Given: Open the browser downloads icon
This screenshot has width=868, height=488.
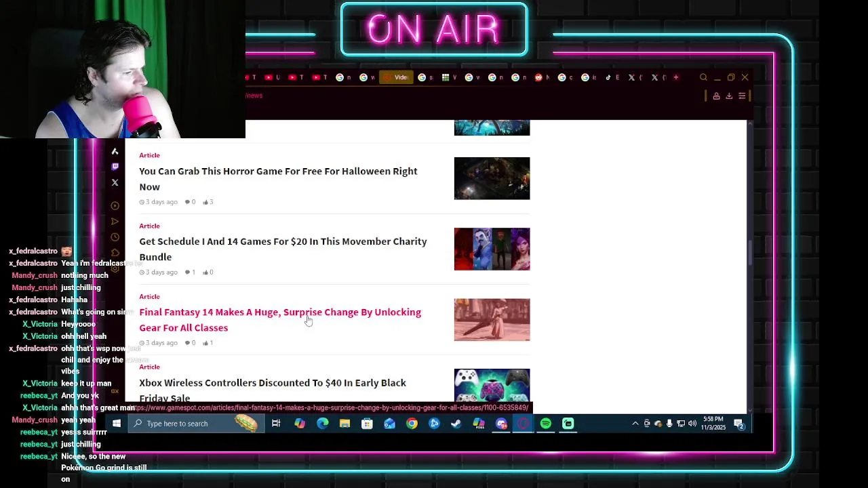Looking at the screenshot, I should (729, 96).
